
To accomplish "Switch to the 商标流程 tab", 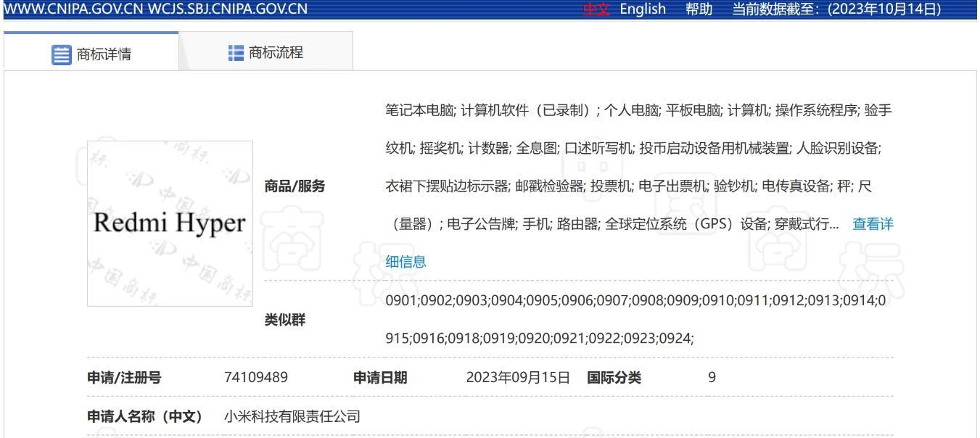I will tap(265, 51).
